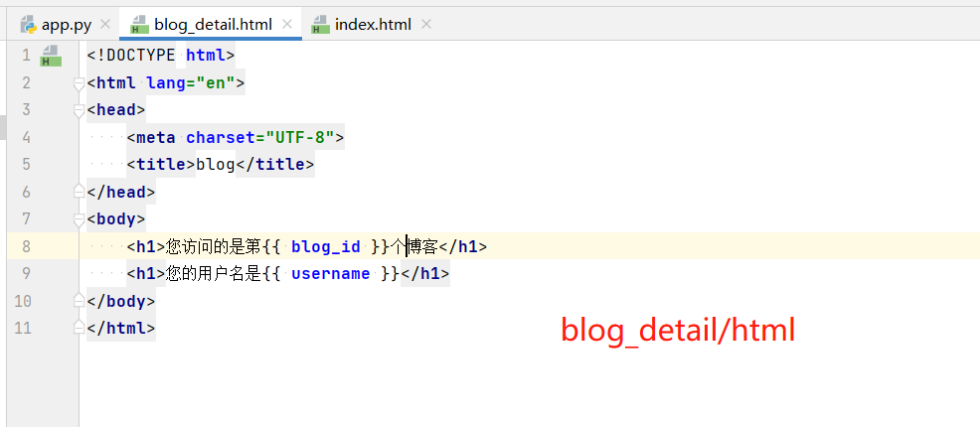Click the closing body fold marker on line 10
This screenshot has width=980, height=427.
(79, 301)
